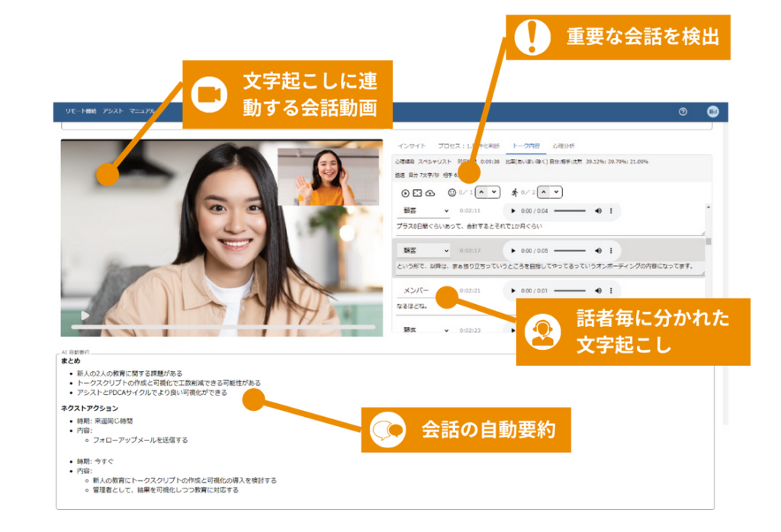Image resolution: width=781 pixels, height=532 pixels.
Task: Click the cloud upload icon in transcript toolbar
Action: (x=429, y=193)
